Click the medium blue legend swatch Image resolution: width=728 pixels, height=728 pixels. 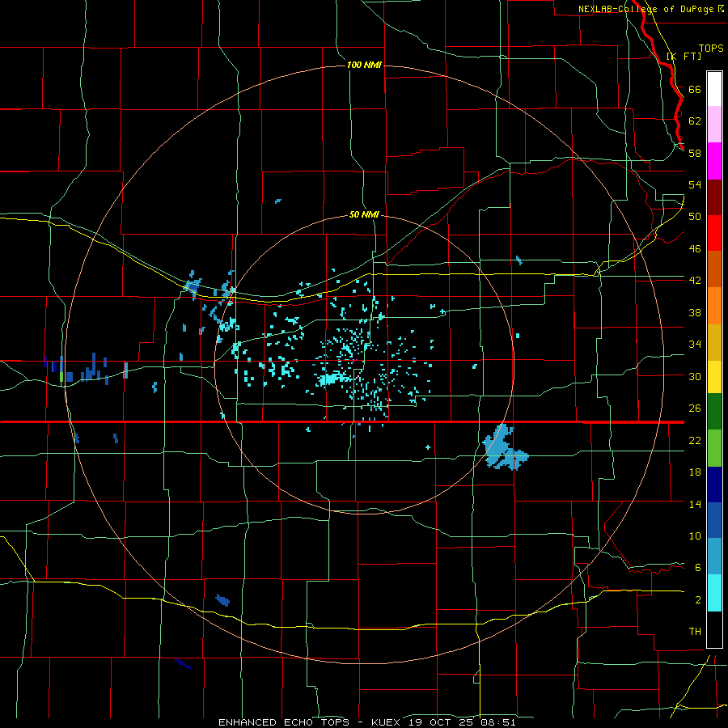pyautogui.click(x=714, y=520)
